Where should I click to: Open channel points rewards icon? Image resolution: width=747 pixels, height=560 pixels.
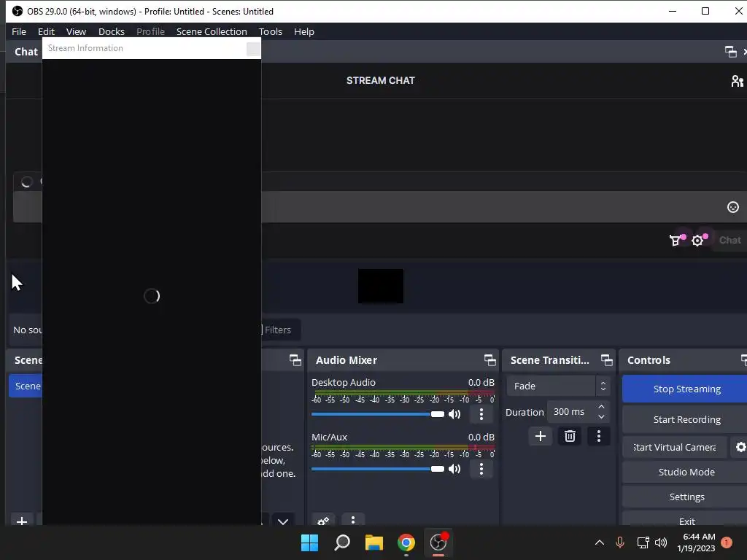coord(676,241)
